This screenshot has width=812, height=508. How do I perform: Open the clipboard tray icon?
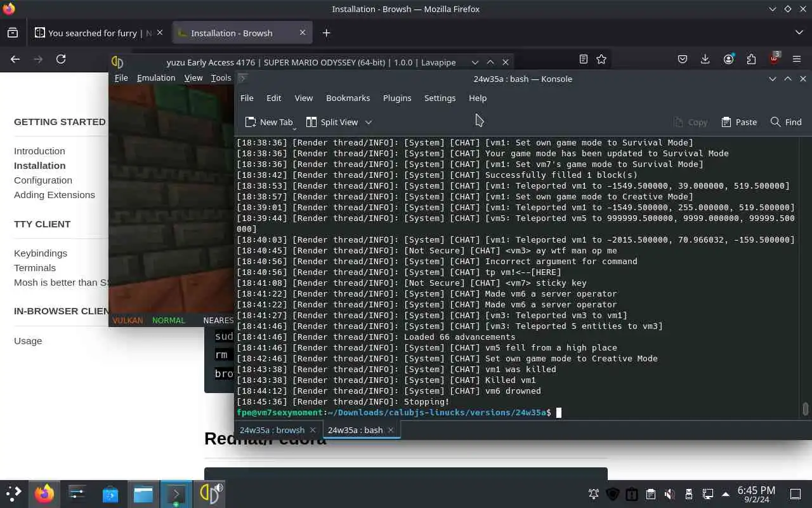pos(651,494)
